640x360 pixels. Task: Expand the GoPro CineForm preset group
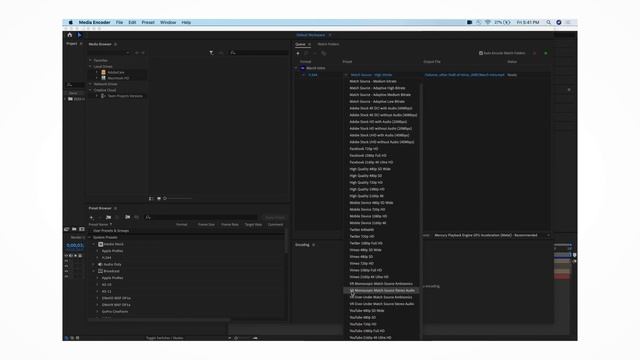point(98,311)
